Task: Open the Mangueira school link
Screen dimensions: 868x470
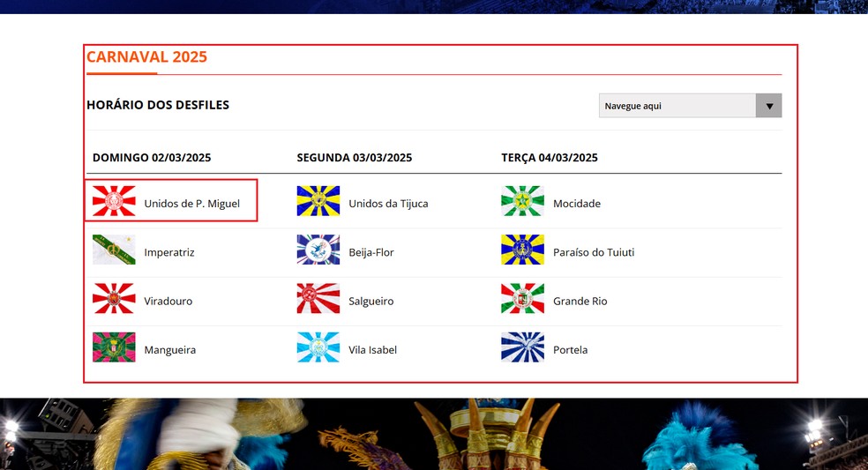Action: [x=170, y=350]
